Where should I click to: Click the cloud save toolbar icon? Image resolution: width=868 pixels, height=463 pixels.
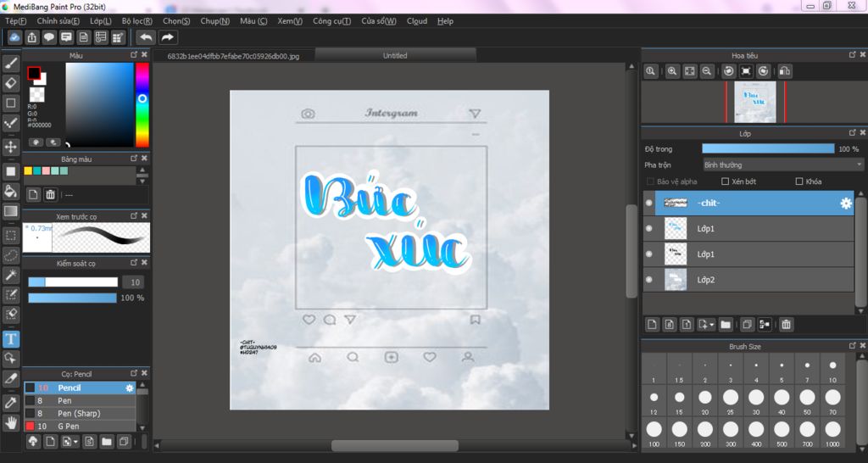point(14,37)
